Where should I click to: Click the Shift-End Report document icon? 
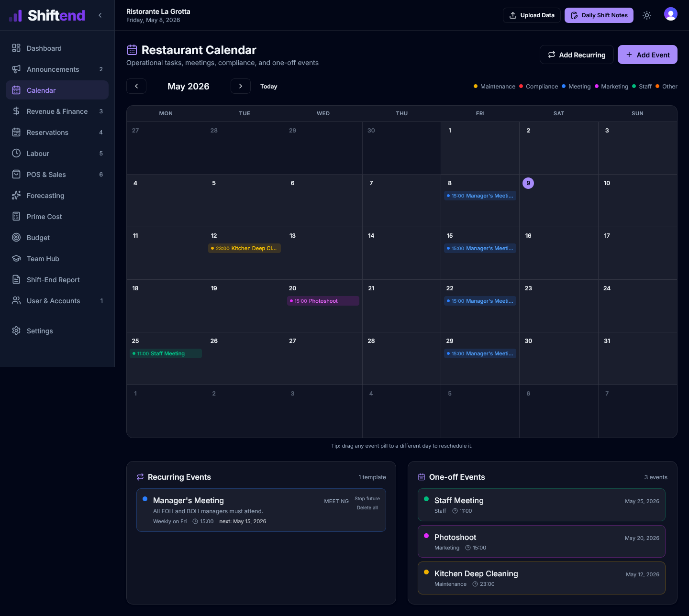[16, 279]
